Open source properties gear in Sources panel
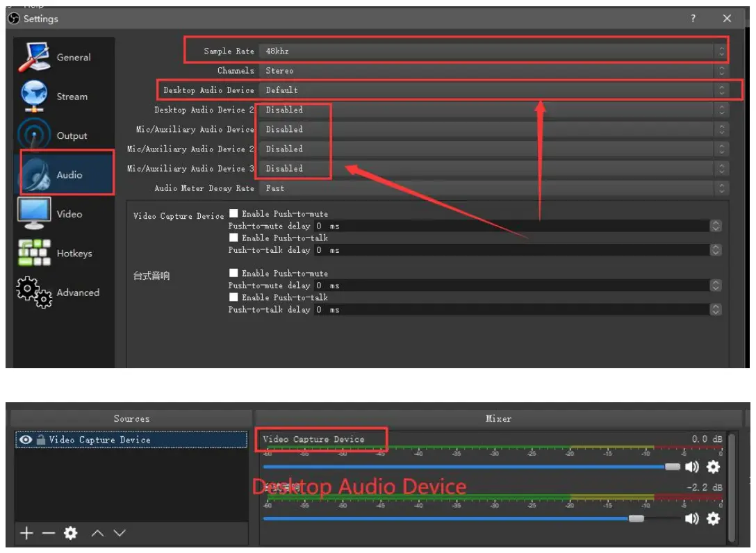Viewport: 756px width, 553px height. pos(70,533)
